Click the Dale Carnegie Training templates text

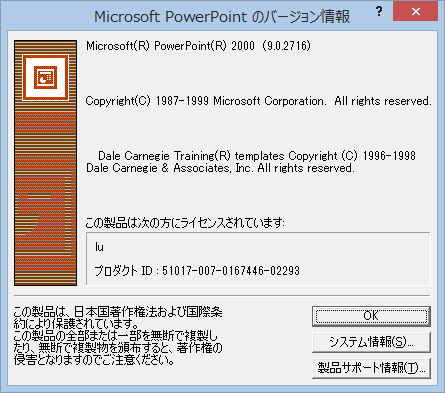251,162
